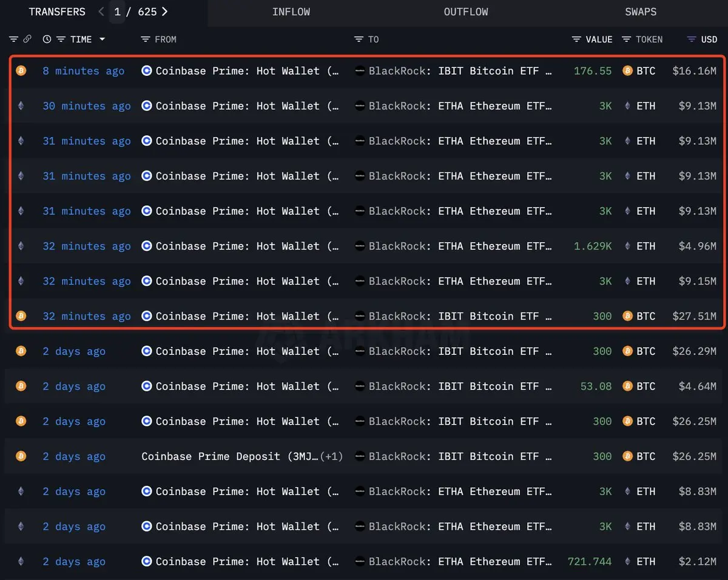Open Coinbase Prime sender in $9.15M row
Viewport: 728px width, 580px height.
248,282
